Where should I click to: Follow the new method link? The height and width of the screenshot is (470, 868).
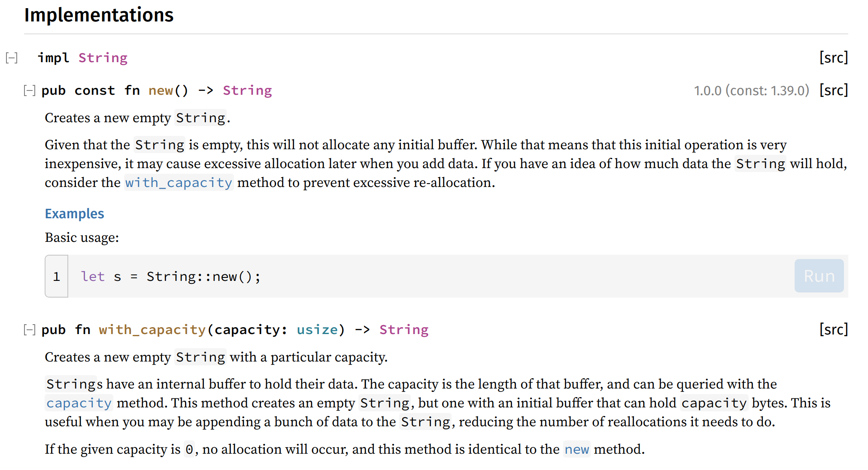coord(577,449)
